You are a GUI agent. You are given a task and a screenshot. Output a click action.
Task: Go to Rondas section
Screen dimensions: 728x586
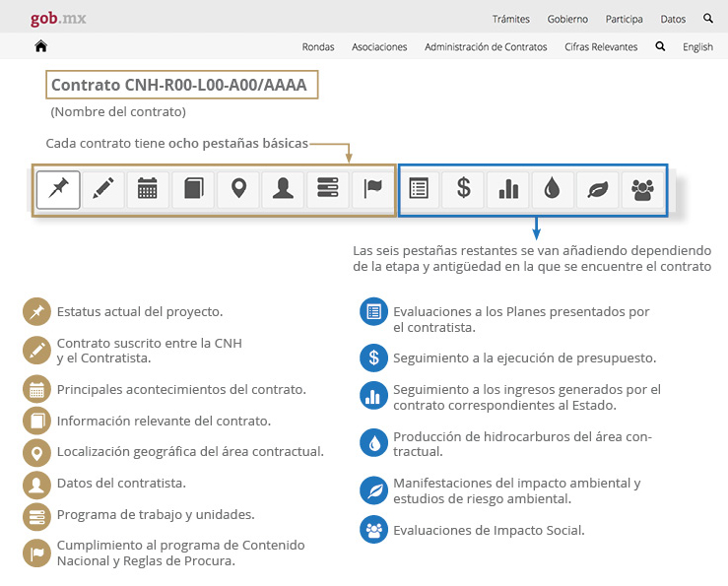pos(318,47)
